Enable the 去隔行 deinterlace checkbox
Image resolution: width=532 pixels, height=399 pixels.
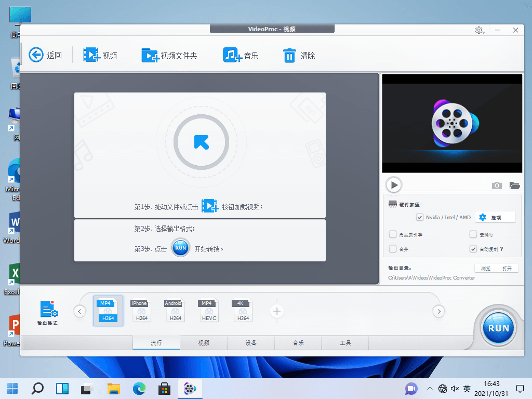473,234
